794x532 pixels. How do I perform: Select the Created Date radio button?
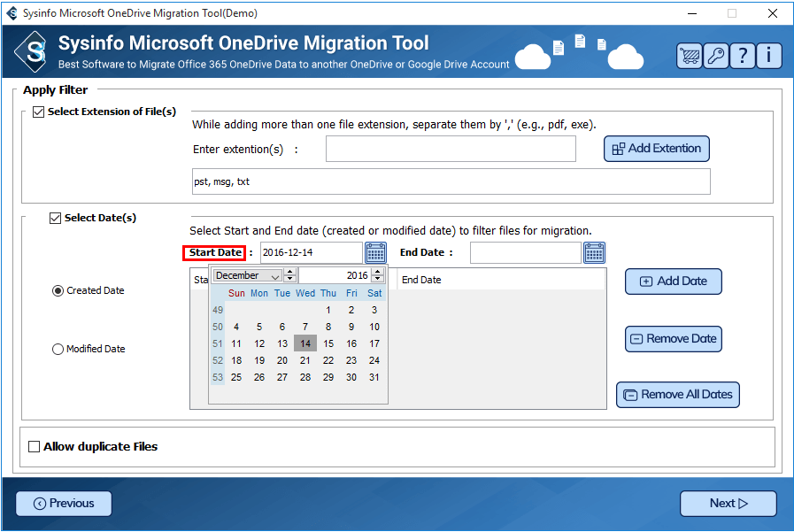[58, 290]
